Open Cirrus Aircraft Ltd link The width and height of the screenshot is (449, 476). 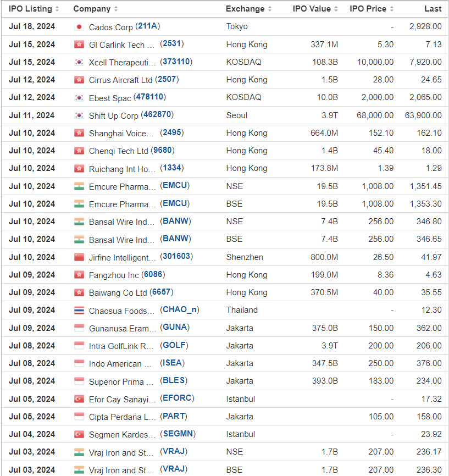120,80
